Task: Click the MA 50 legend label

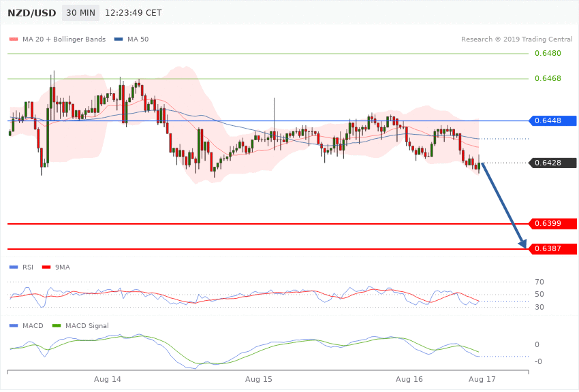Action: (x=138, y=39)
